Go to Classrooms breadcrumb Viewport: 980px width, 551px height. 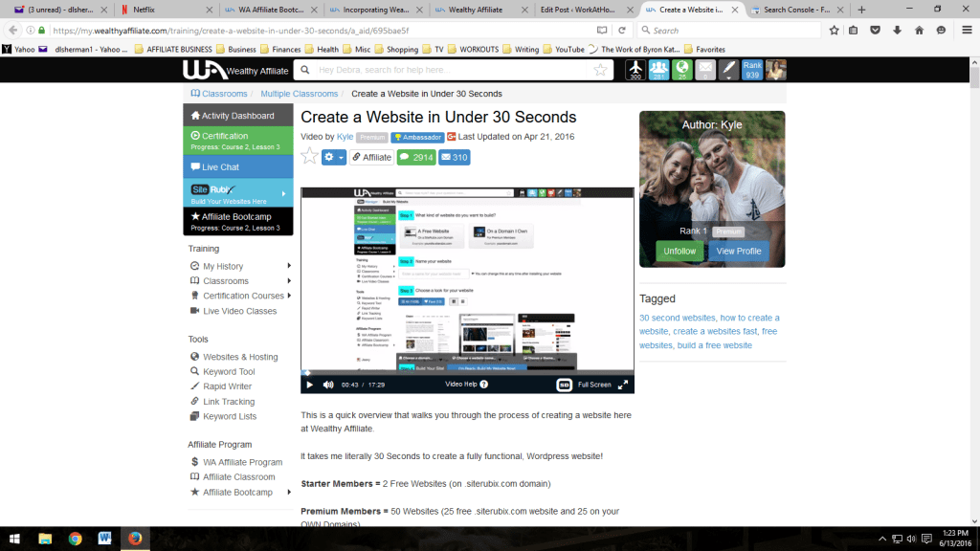pyautogui.click(x=219, y=94)
